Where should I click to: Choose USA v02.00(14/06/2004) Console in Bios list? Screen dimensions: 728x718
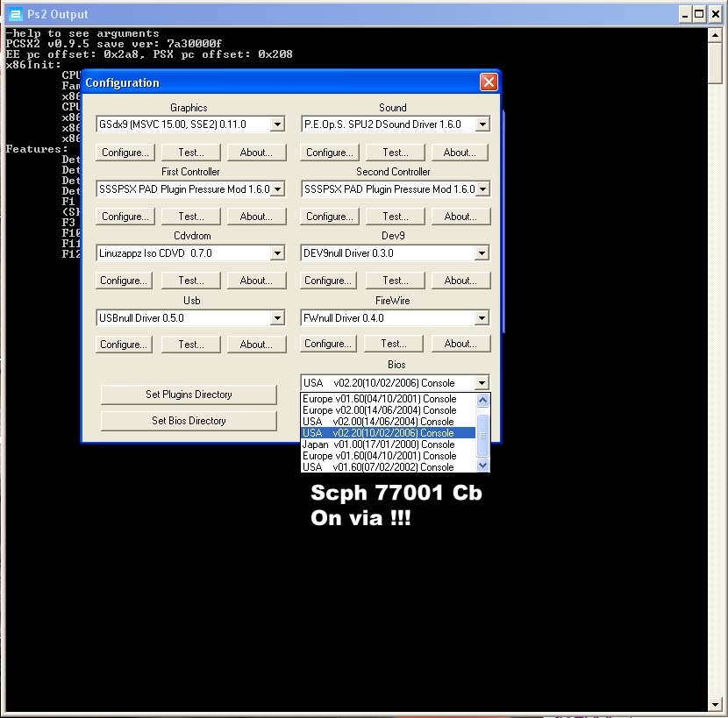point(389,422)
